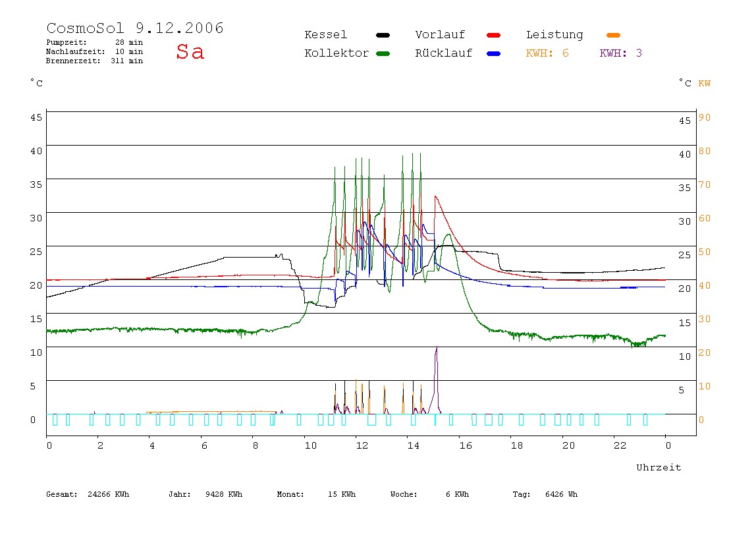Click the Vorlauf legend label

point(440,35)
